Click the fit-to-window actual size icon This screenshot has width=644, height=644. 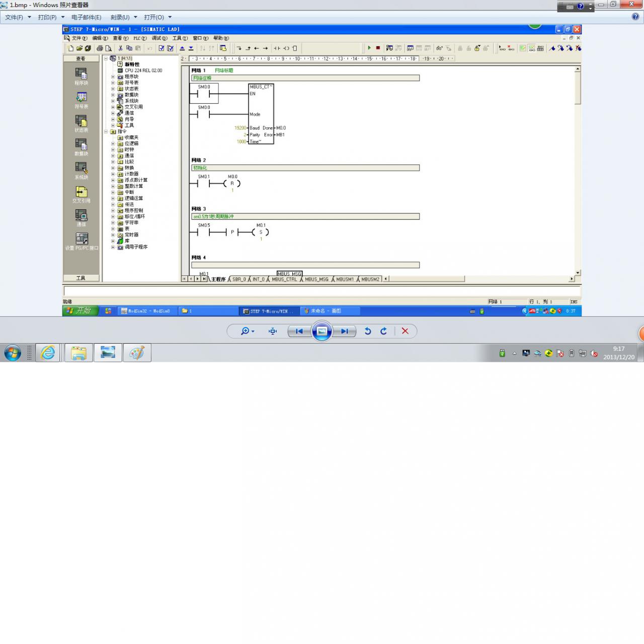click(x=273, y=331)
